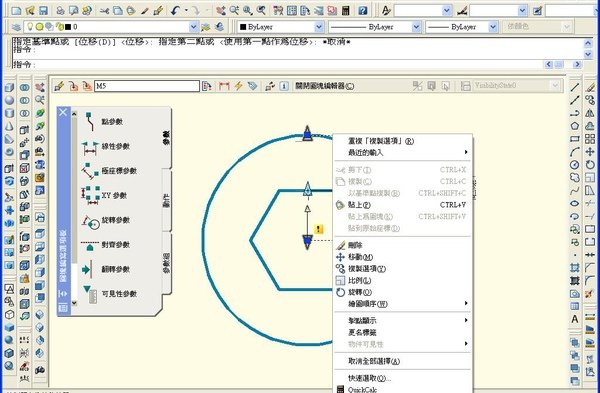
Task: Choose 旋轉(O) from context menu
Action: tap(403, 292)
